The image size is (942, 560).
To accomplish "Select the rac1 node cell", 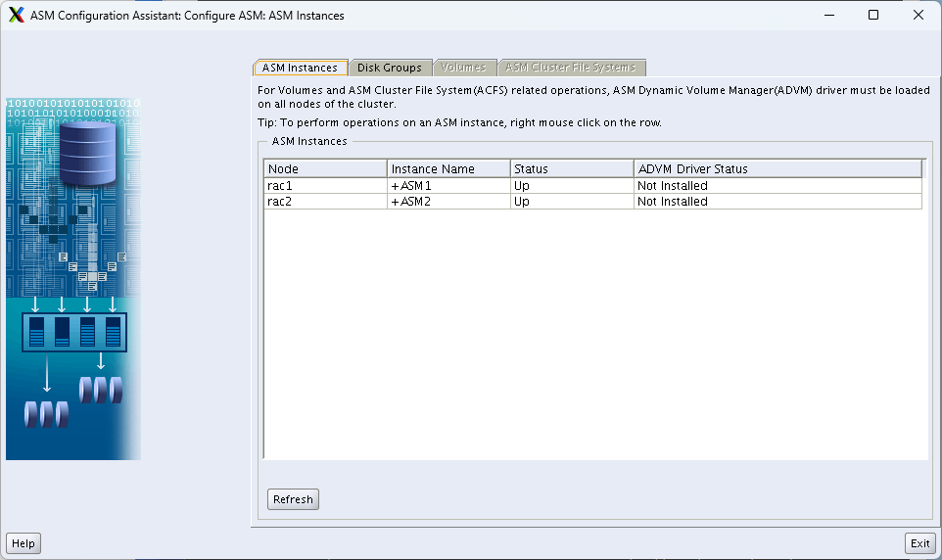I will click(325, 186).
